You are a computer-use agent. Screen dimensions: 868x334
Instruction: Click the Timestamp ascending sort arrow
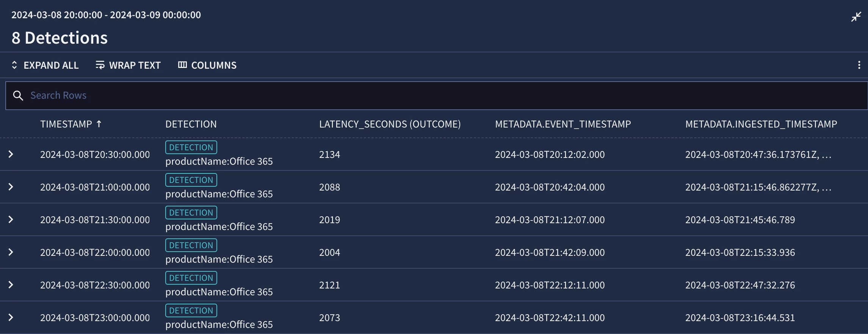(99, 124)
